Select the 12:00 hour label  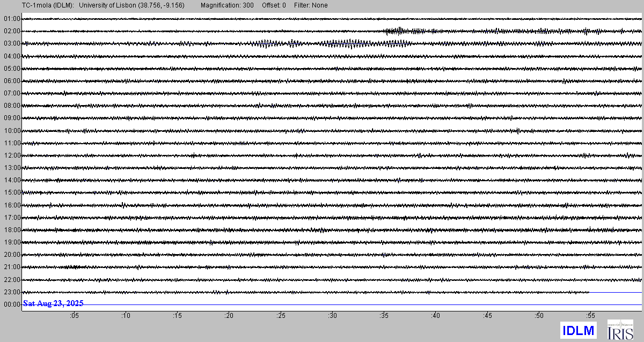click(x=11, y=155)
